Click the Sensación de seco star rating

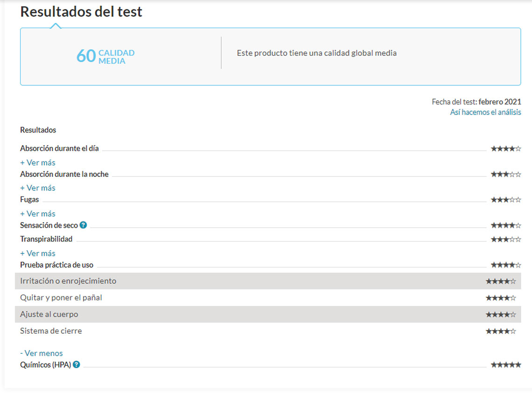coord(505,225)
